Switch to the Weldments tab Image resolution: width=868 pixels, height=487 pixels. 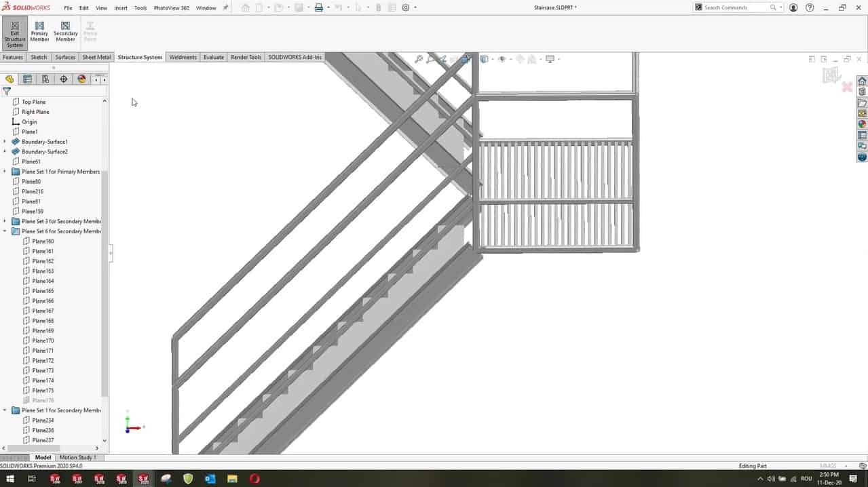(183, 58)
